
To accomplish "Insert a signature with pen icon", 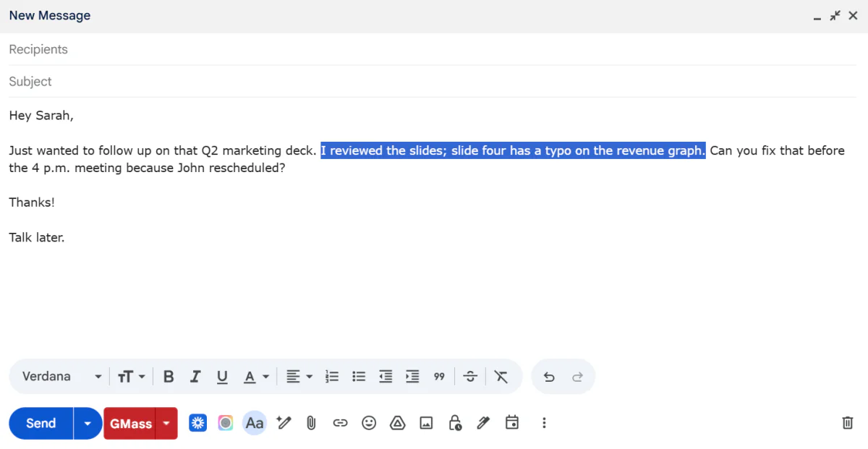I will 483,423.
